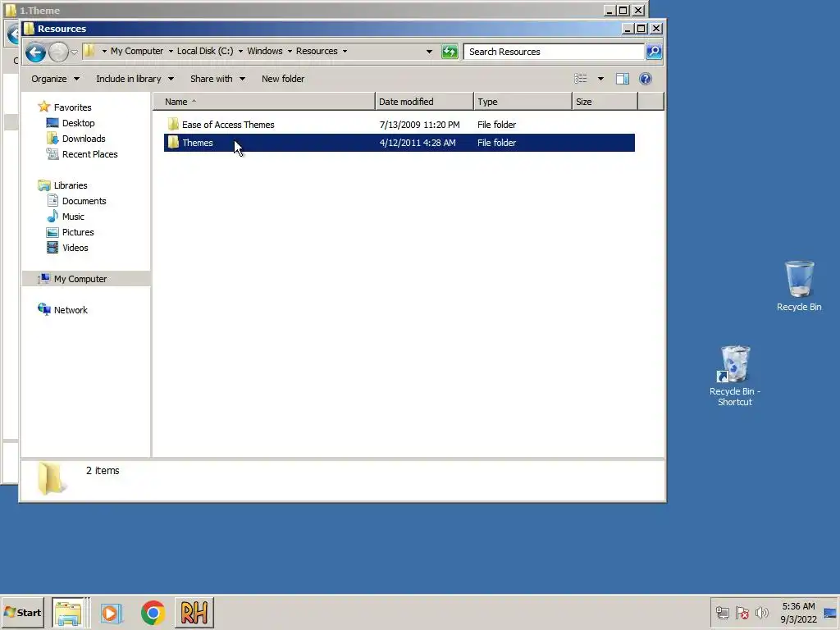
Task: Select My Computer in the breadcrumb
Action: point(137,51)
